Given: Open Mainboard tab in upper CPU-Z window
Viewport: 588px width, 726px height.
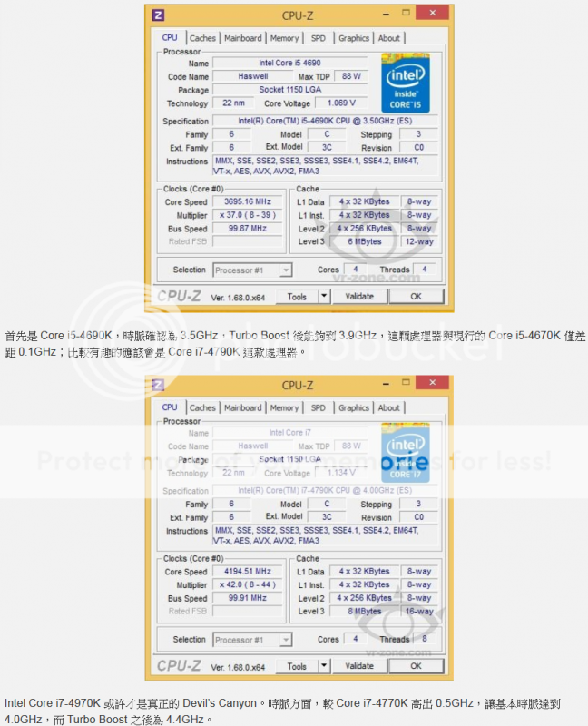Looking at the screenshot, I should point(243,38).
